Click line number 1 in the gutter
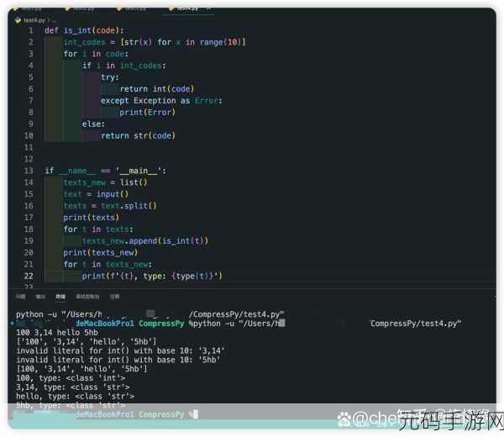 point(31,30)
